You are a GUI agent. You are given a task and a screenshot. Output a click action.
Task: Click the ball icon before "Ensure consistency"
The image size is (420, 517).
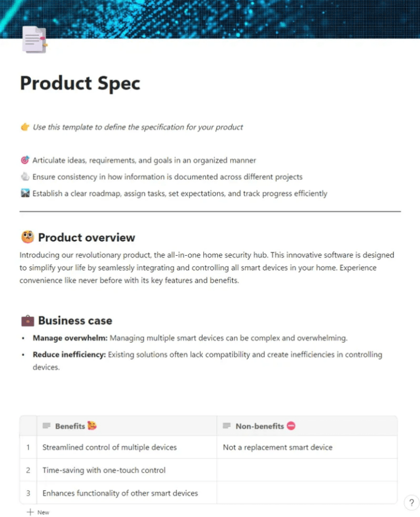pos(25,177)
